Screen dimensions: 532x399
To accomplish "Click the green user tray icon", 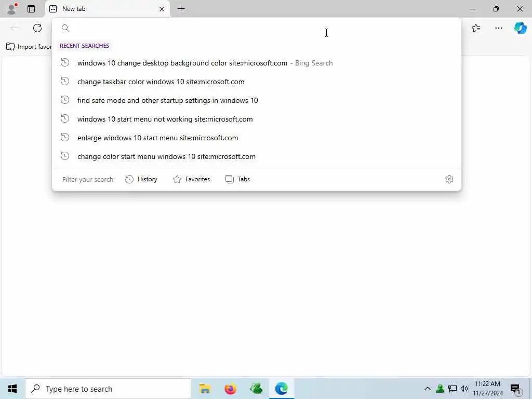I will pyautogui.click(x=440, y=389).
